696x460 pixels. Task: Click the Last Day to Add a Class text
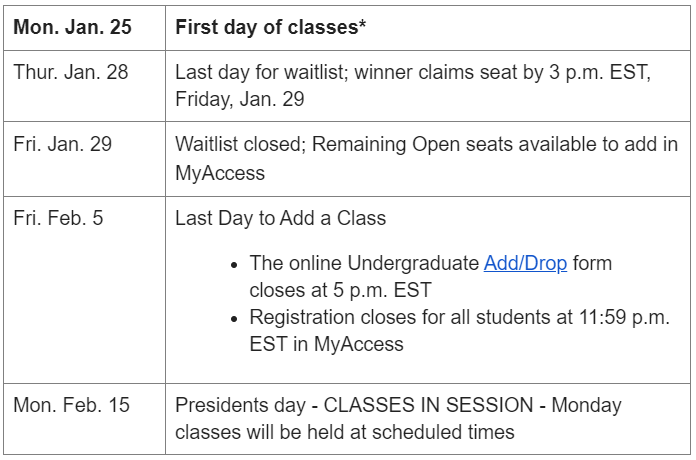281,218
